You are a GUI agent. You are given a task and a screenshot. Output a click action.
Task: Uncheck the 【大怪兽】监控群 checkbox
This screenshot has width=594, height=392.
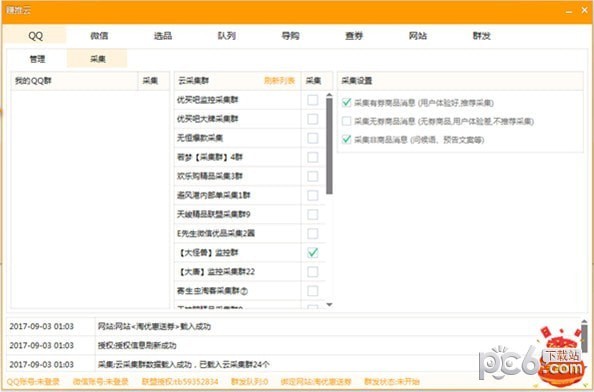[x=313, y=253]
